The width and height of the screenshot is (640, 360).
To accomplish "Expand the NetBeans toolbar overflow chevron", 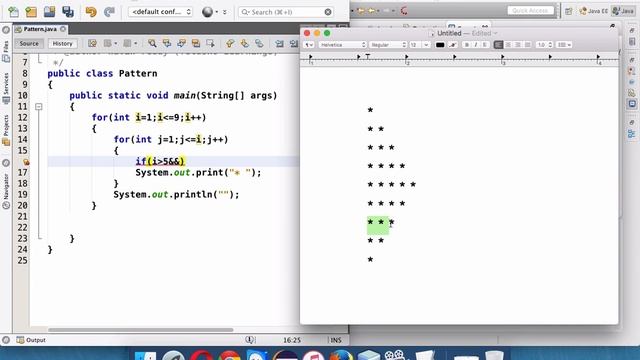I will click(x=224, y=12).
